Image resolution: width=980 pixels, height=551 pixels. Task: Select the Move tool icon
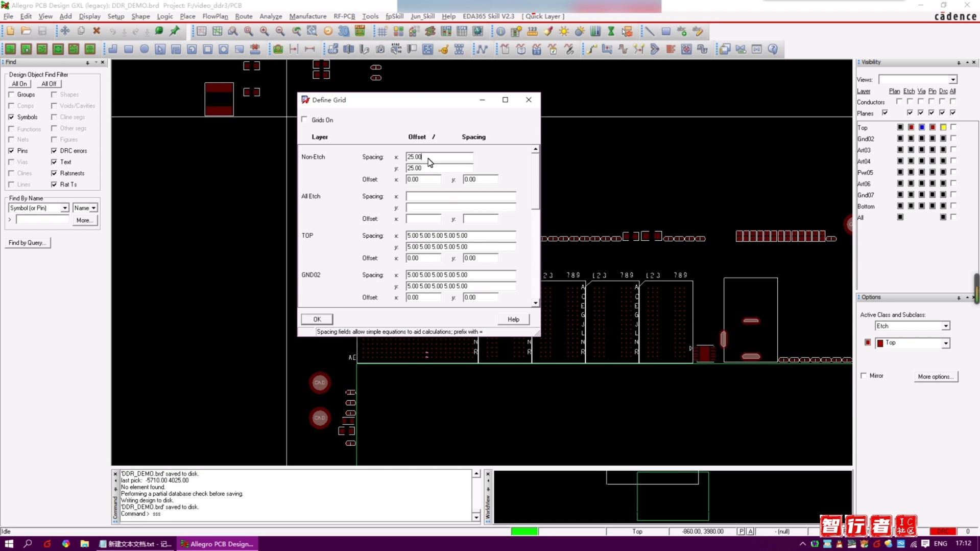(65, 31)
